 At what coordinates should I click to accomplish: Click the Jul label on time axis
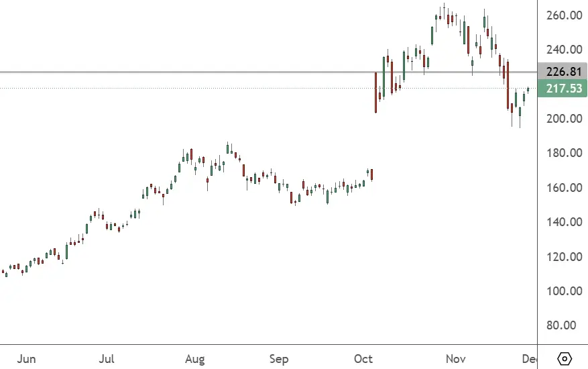pyautogui.click(x=107, y=359)
